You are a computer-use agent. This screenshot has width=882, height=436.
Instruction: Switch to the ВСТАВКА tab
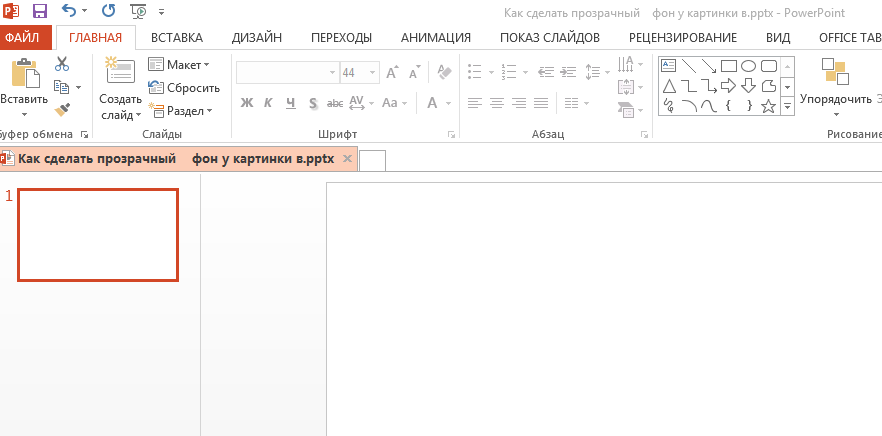[177, 38]
